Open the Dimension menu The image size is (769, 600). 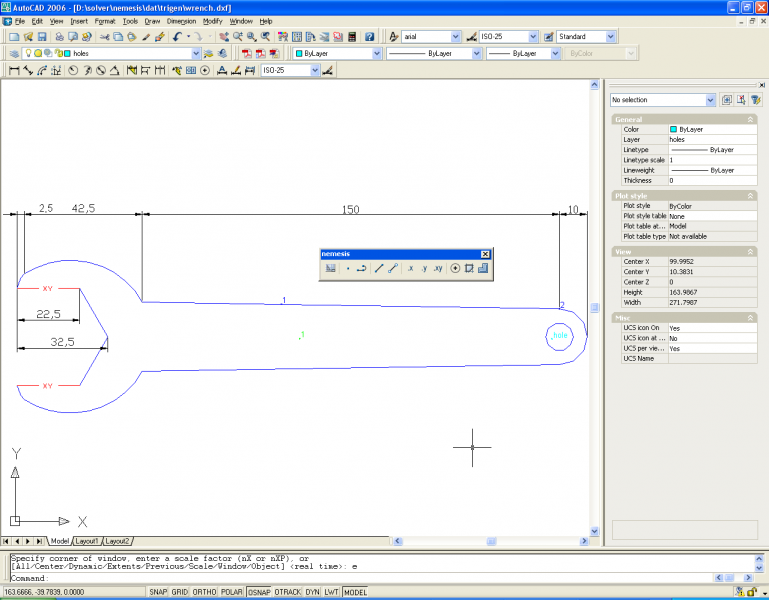pos(181,20)
